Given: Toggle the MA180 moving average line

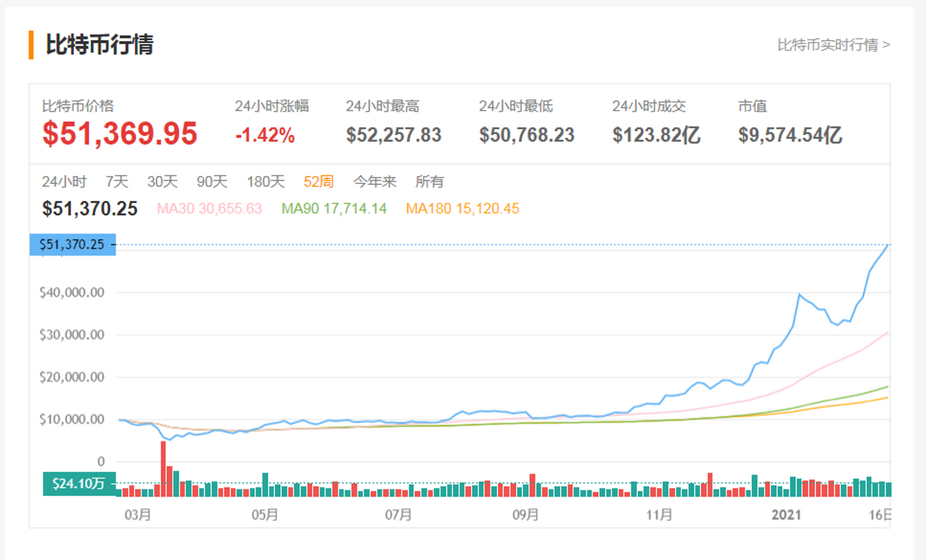Looking at the screenshot, I should (x=463, y=209).
